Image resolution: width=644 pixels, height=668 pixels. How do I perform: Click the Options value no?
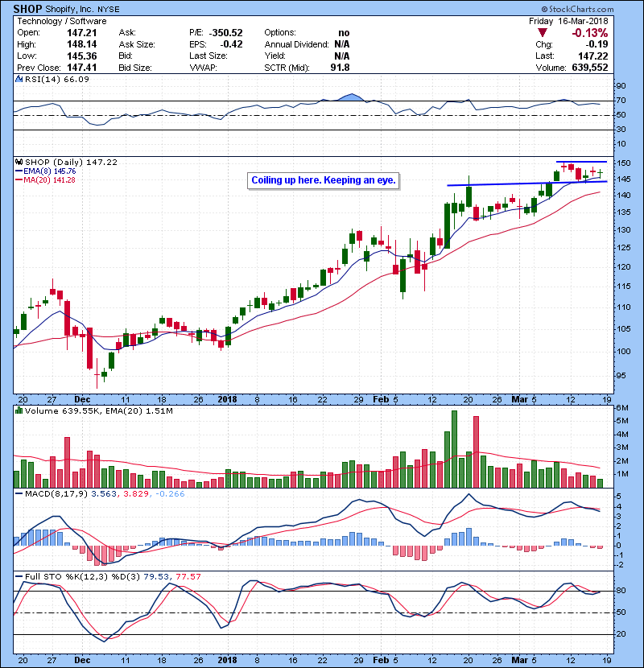[x=344, y=33]
